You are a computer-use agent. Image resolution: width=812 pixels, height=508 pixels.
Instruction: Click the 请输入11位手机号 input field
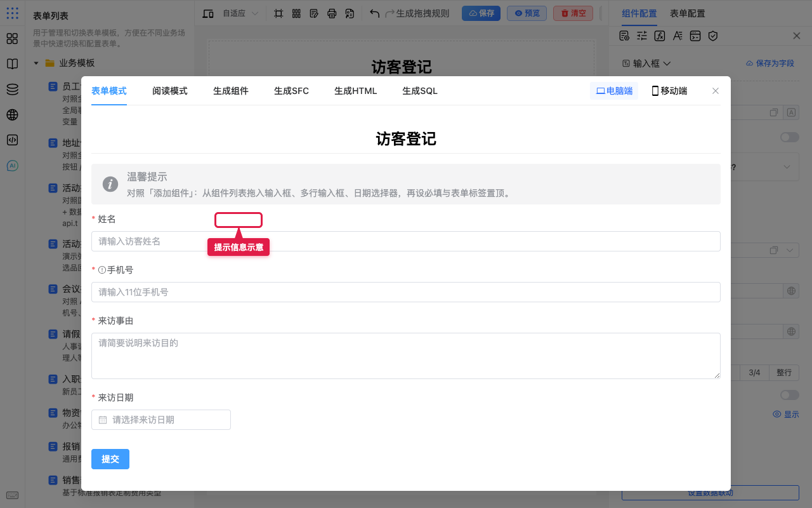pyautogui.click(x=406, y=292)
